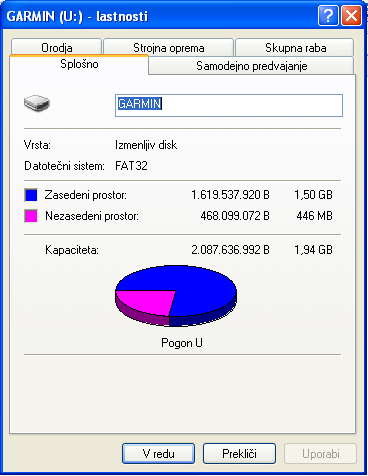Click the GARMIN volume label field
The width and height of the screenshot is (368, 476).
pos(229,105)
